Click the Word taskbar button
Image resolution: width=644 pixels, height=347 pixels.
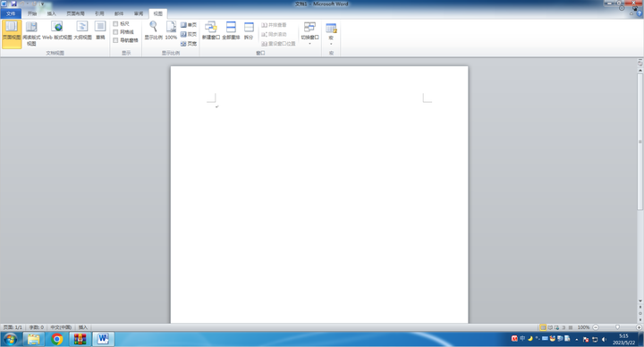[103, 339]
